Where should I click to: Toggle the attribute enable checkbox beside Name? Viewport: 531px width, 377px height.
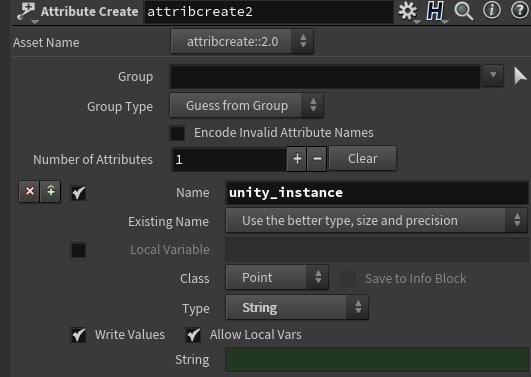pos(78,193)
